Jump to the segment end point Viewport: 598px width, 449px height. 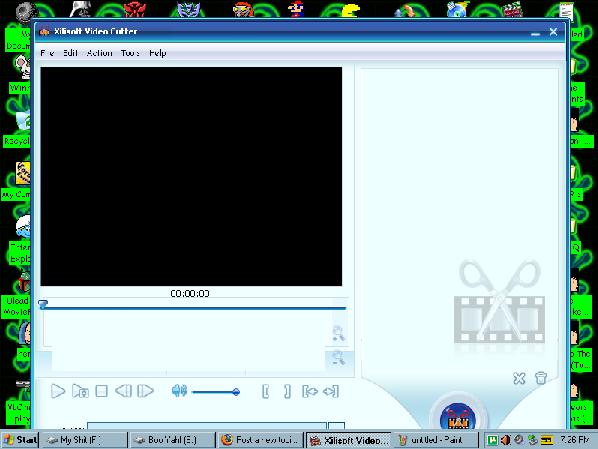point(331,391)
